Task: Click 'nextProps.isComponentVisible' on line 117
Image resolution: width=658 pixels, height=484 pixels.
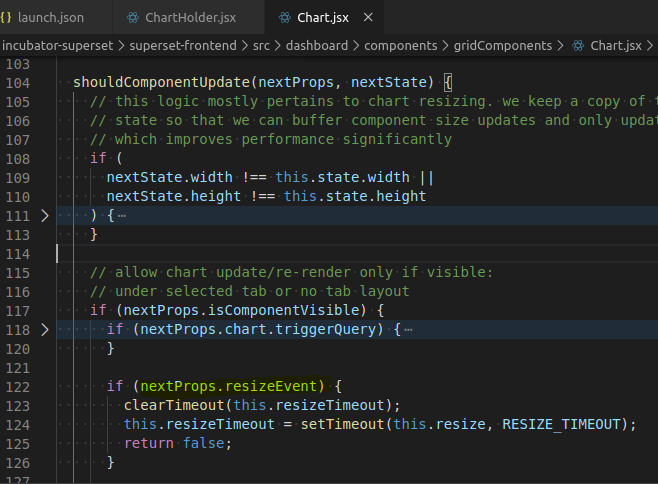Action: coord(241,310)
